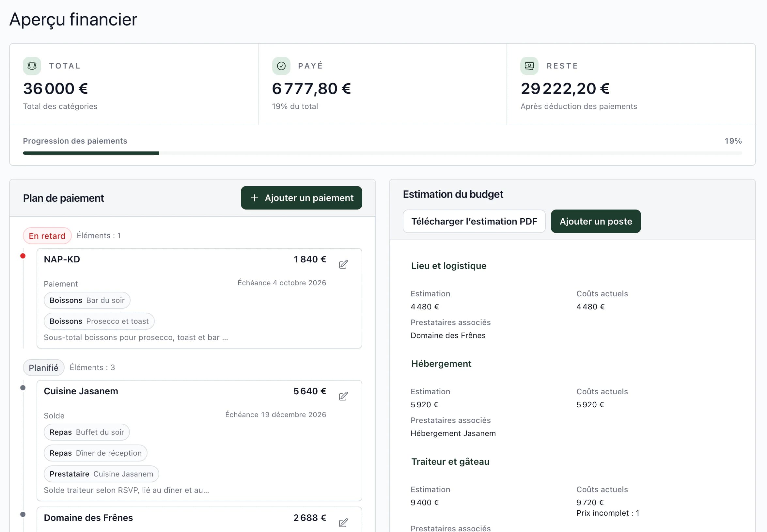767x532 pixels.
Task: Select the Planifié status badge
Action: 43,368
